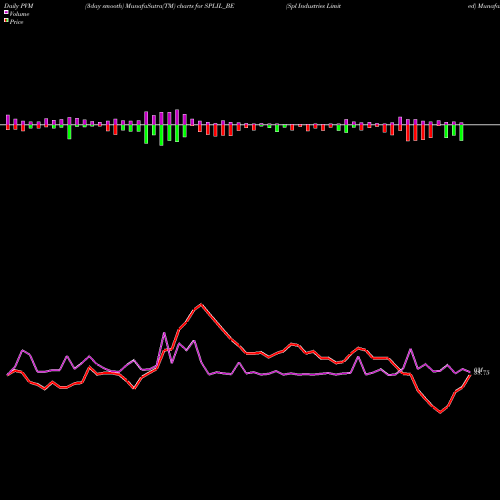Click the lowest trough of the red price line

click(x=440, y=413)
